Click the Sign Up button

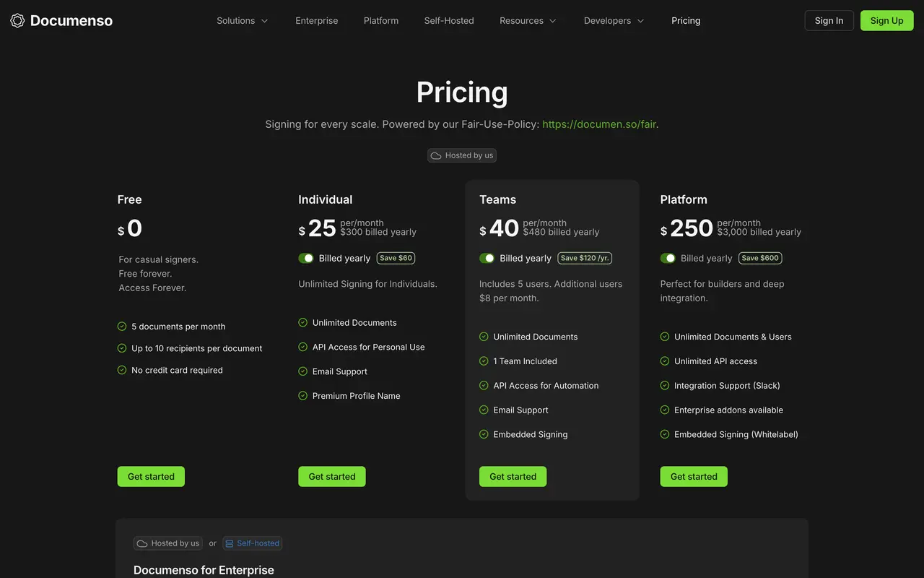tap(887, 20)
